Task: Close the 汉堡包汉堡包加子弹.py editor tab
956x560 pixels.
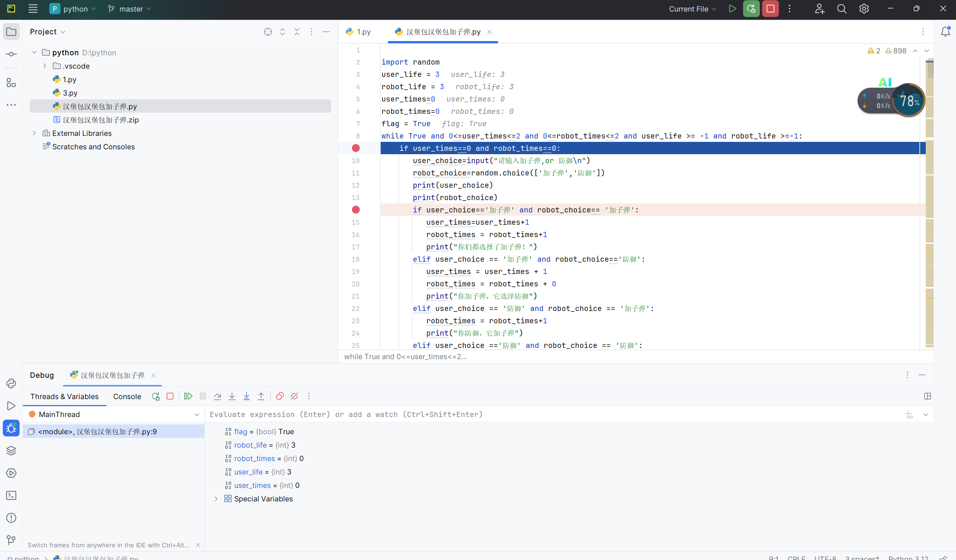Action: pos(489,32)
